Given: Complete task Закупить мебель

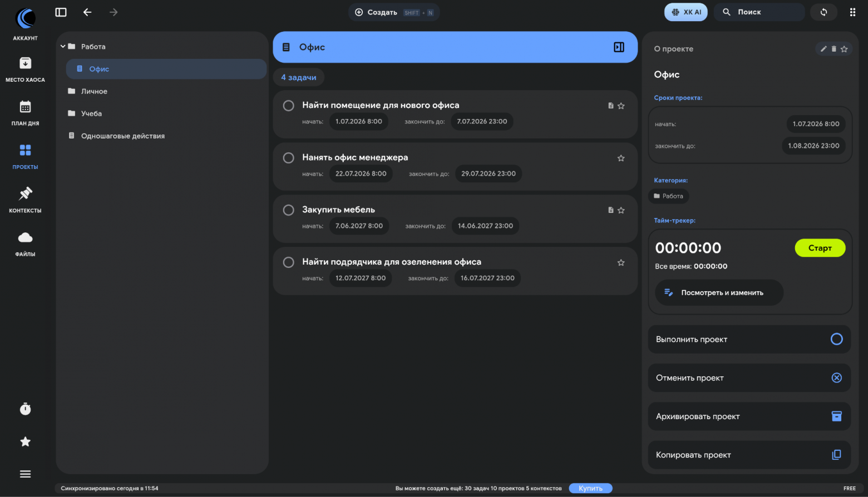Looking at the screenshot, I should coord(288,210).
